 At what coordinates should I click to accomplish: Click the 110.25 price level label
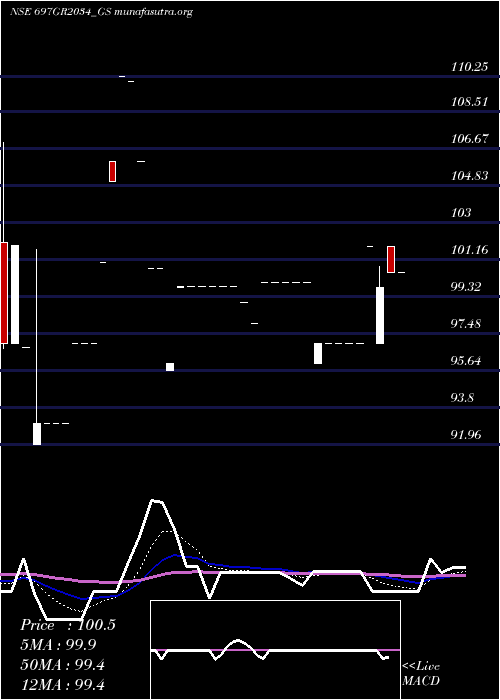469,67
